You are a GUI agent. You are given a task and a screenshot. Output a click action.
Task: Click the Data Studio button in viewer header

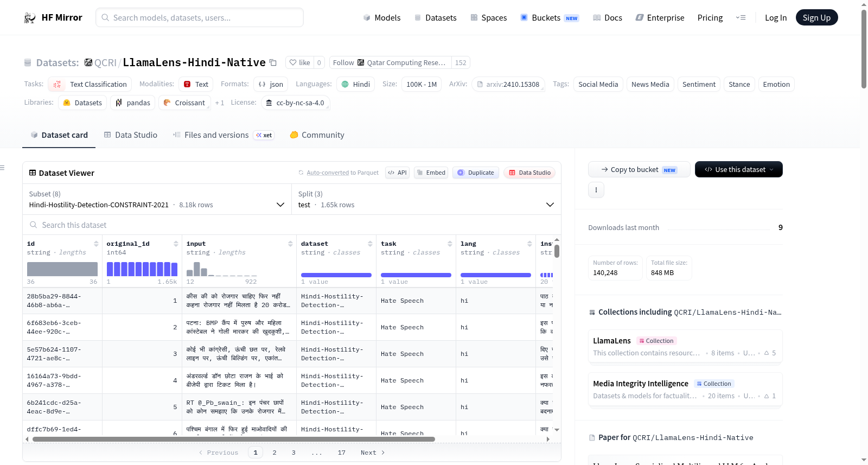click(529, 173)
